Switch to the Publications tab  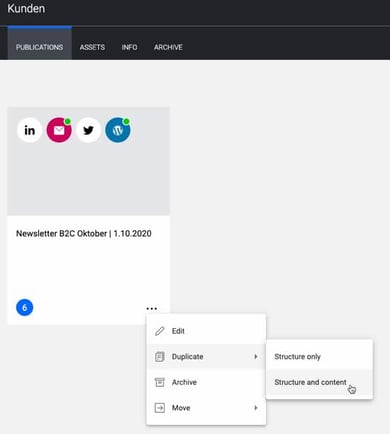40,43
